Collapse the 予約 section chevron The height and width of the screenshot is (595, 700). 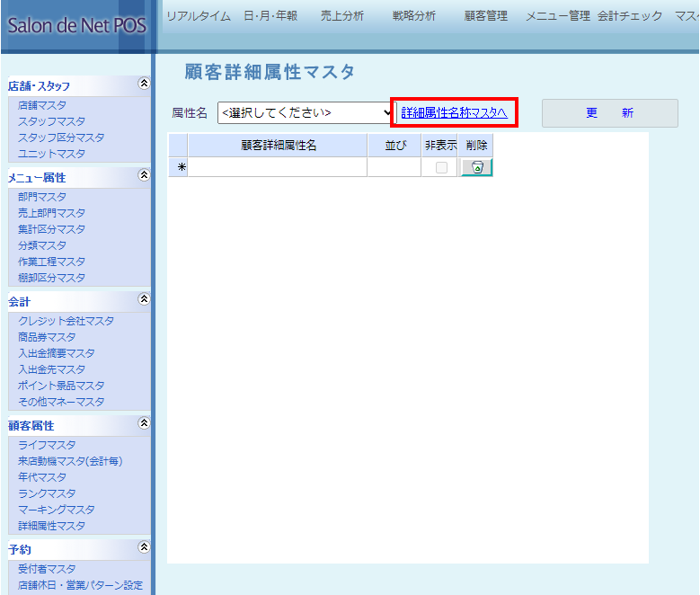tap(143, 546)
